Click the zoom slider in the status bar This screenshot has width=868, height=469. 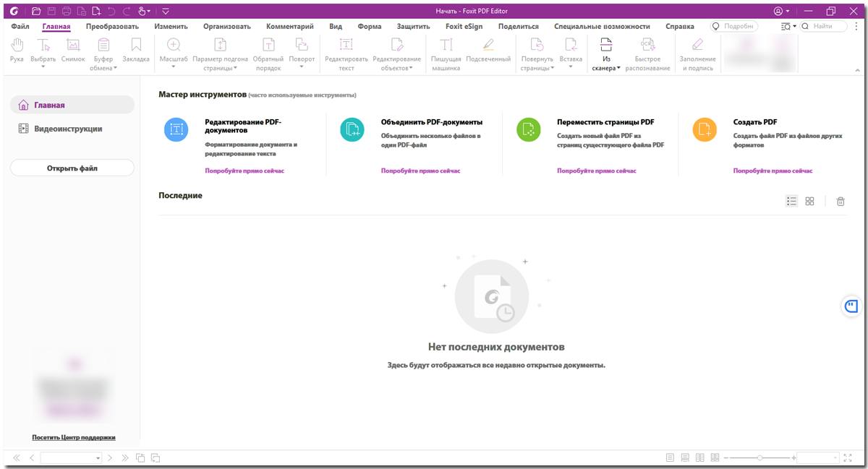point(759,458)
